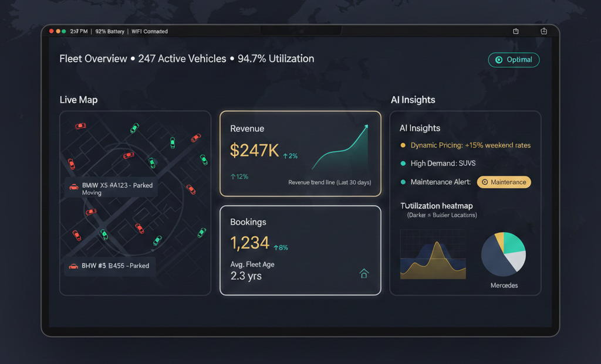Image resolution: width=601 pixels, height=364 pixels.
Task: Click the red car icon beside the B456 label
Action: (73, 266)
